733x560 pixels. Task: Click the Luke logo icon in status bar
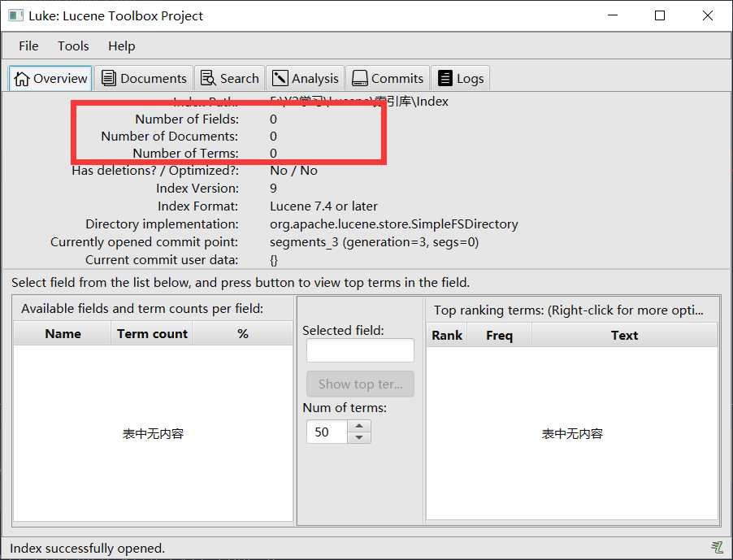717,546
